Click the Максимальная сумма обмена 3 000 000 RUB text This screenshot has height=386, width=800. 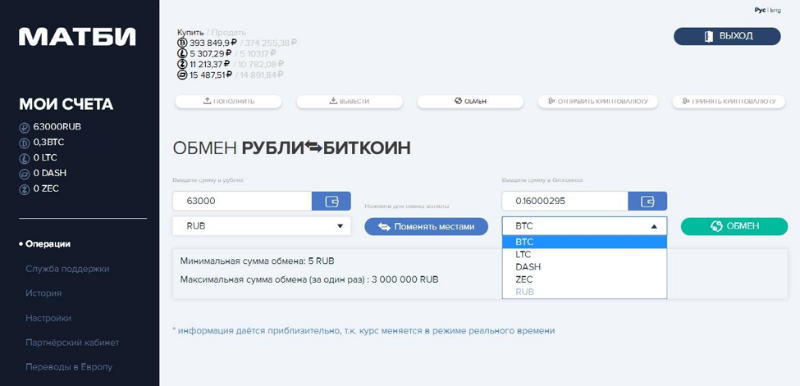pos(309,279)
